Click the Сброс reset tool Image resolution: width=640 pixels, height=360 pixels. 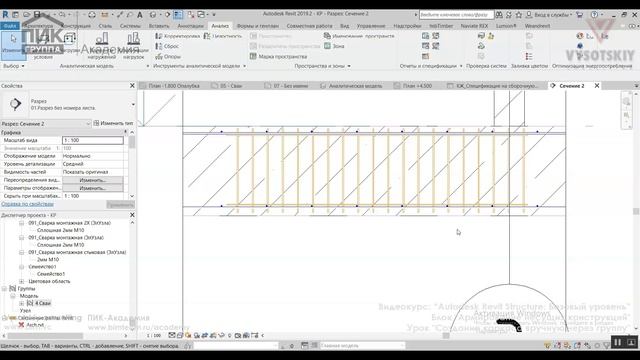tap(167, 46)
